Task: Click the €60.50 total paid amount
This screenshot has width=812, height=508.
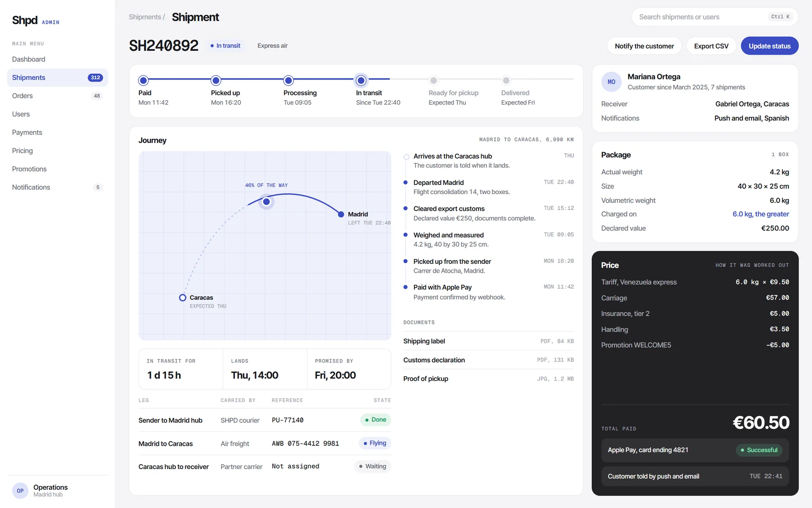Action: click(x=761, y=422)
